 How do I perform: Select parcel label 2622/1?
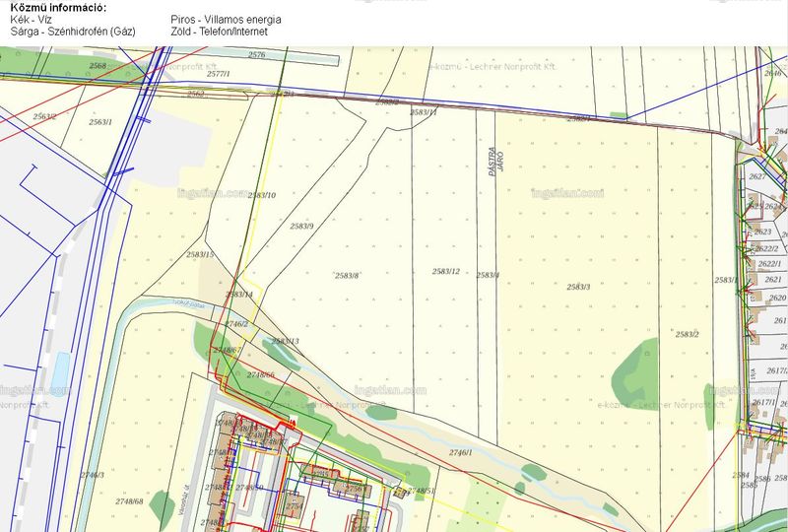770,264
